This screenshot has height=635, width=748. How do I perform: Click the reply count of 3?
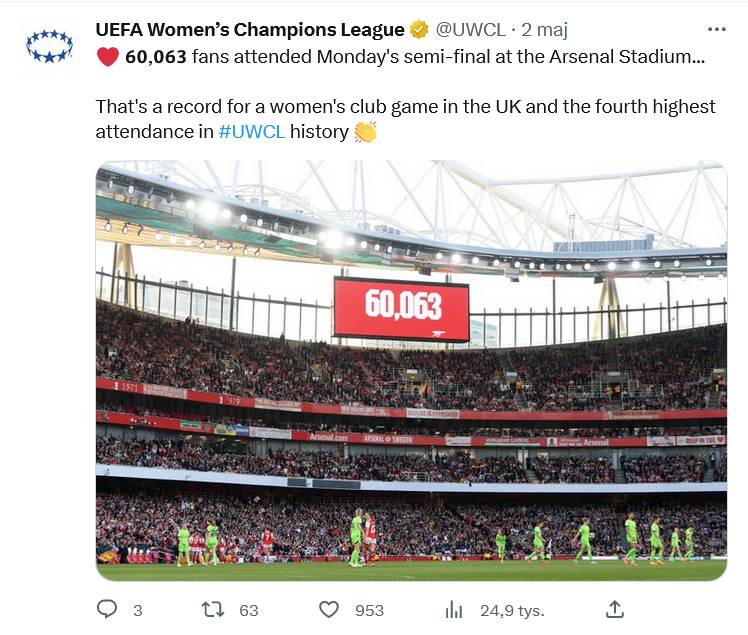point(138,610)
